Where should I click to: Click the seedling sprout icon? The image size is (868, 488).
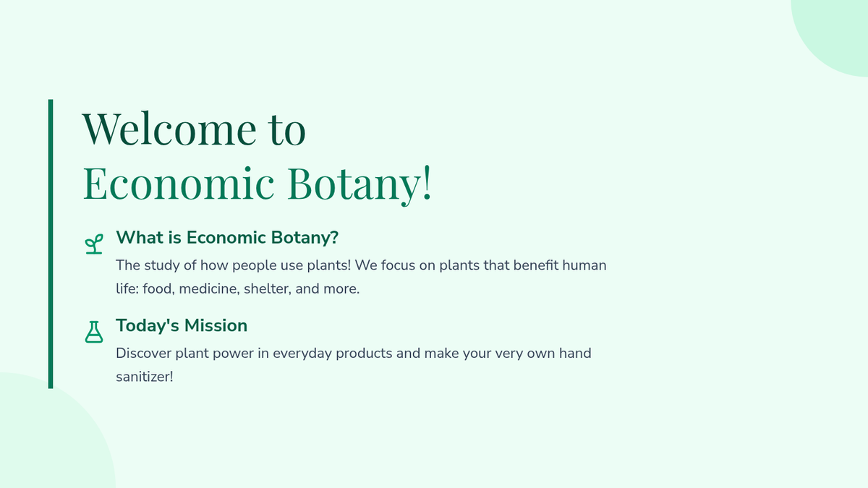pos(93,244)
